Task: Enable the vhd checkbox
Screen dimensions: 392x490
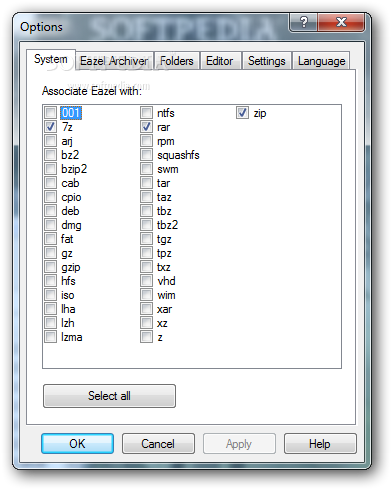Action: click(x=146, y=281)
